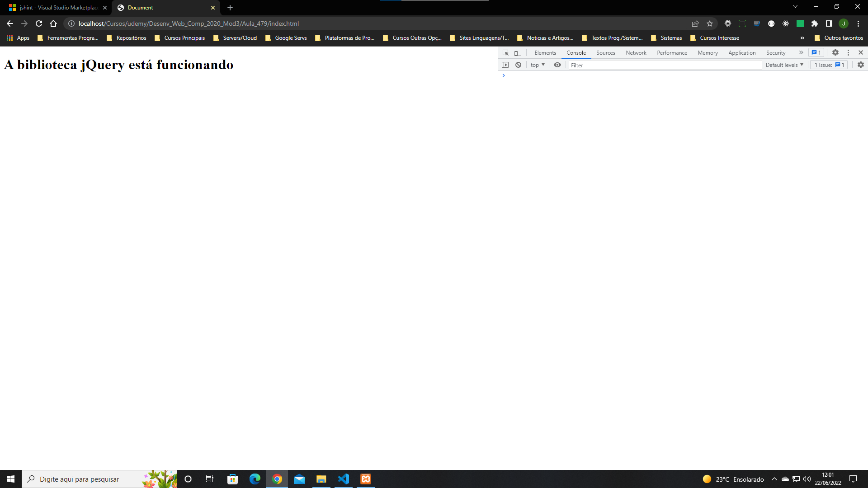Close the Document browser tab
This screenshot has height=488, width=868.
[x=213, y=8]
